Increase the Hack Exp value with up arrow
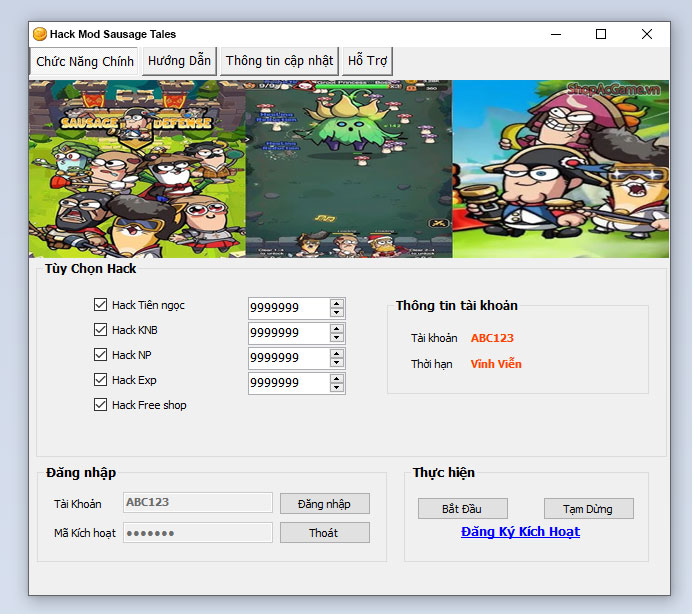Screen dimensions: 693x616 click(x=337, y=379)
